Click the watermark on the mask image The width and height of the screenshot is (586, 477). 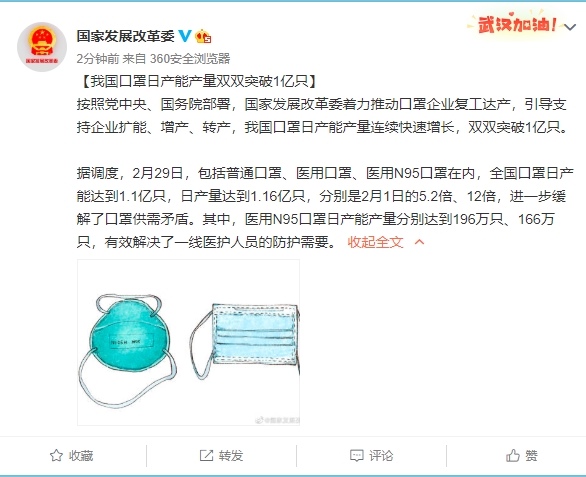pyautogui.click(x=277, y=420)
